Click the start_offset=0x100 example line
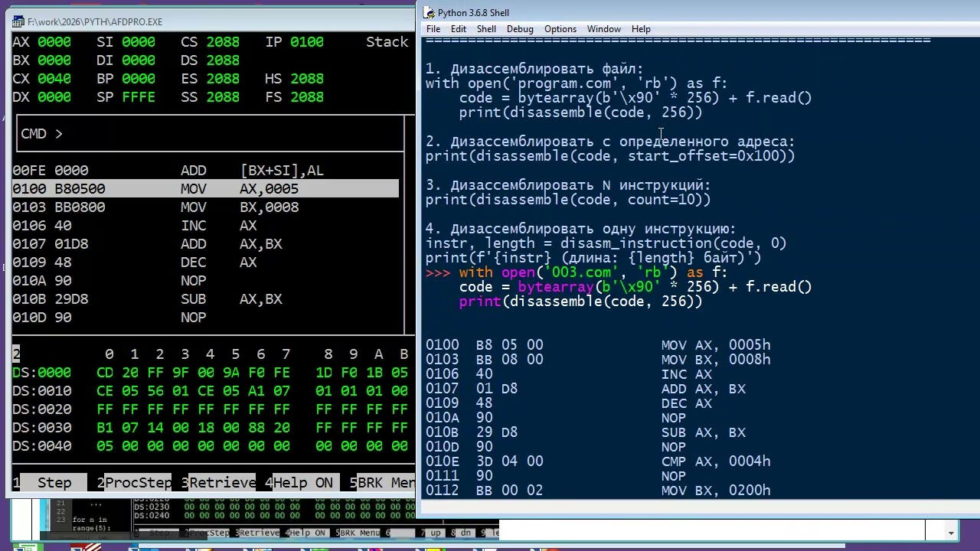 610,156
